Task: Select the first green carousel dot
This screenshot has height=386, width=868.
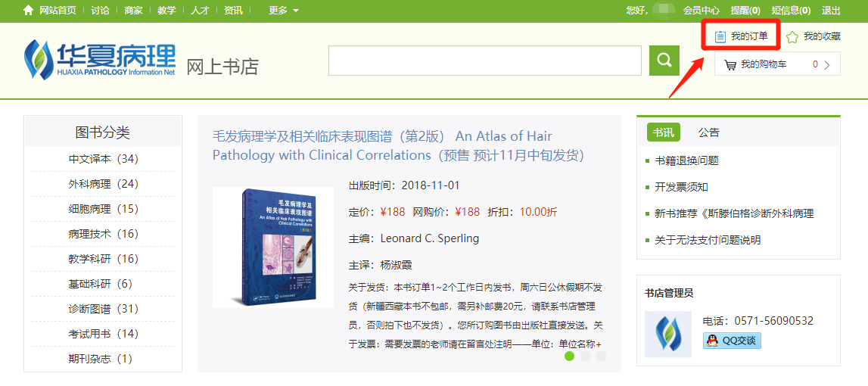Action: tap(569, 356)
